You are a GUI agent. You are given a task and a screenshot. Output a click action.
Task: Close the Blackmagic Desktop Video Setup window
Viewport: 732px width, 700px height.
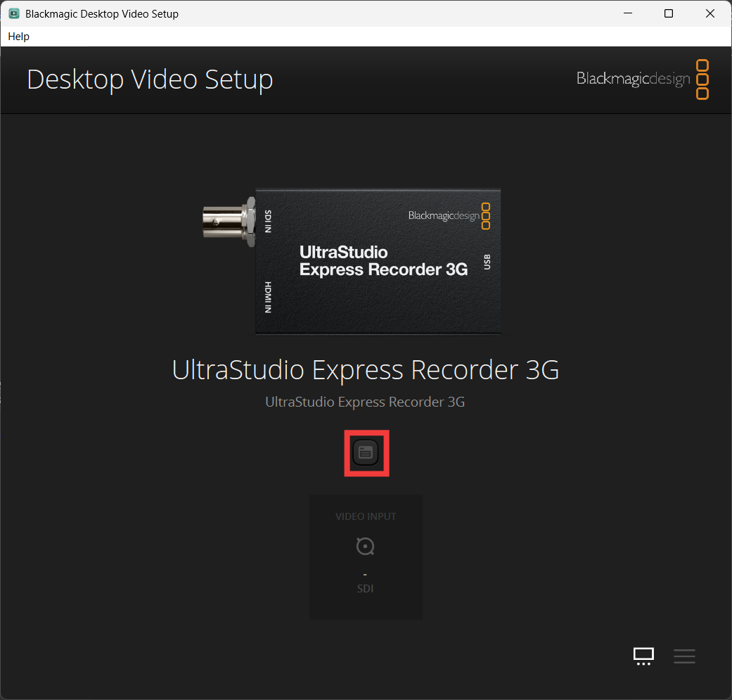click(710, 13)
